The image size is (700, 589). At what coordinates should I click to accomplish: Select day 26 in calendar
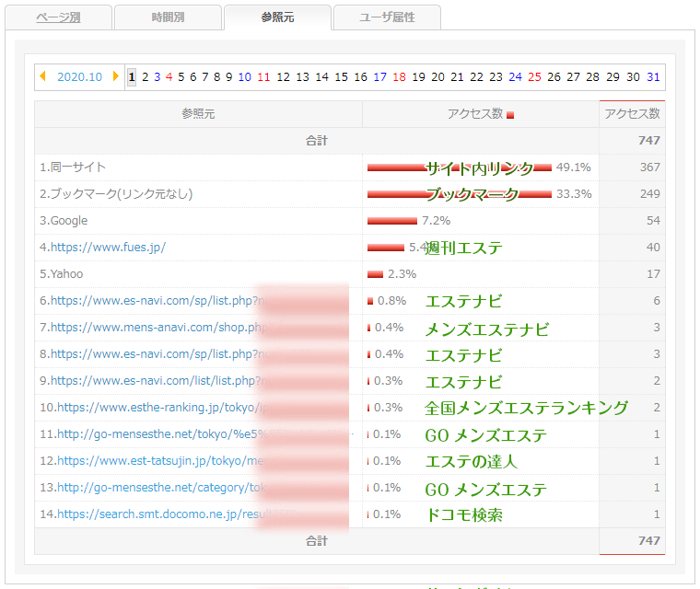(x=554, y=76)
